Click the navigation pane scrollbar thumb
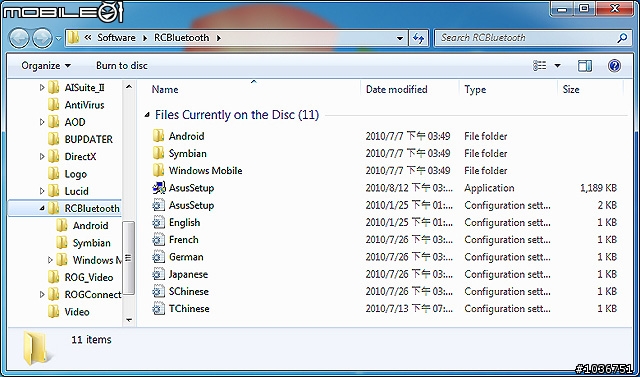Image resolution: width=640 pixels, height=377 pixels. click(x=129, y=257)
